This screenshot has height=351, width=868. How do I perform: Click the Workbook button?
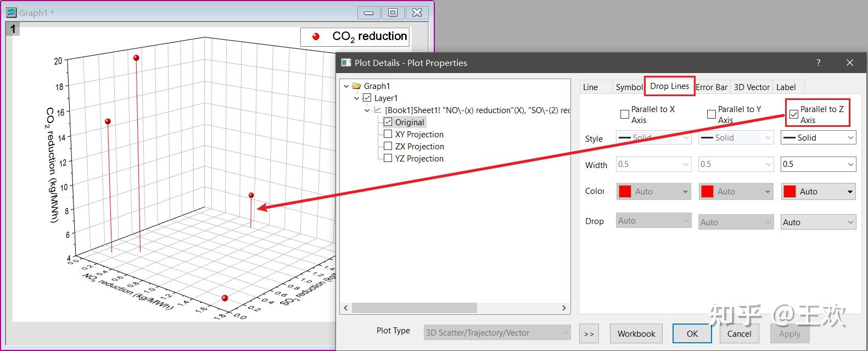[x=636, y=333]
